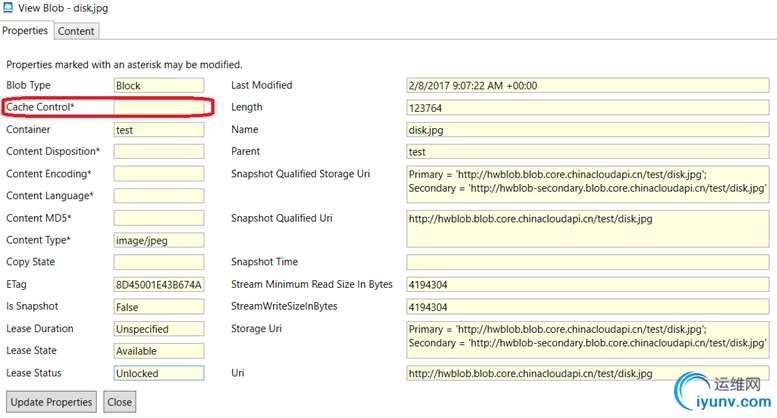Click the Snapshot Qualified Uri text box
This screenshot has width=777, height=418.
click(x=586, y=228)
